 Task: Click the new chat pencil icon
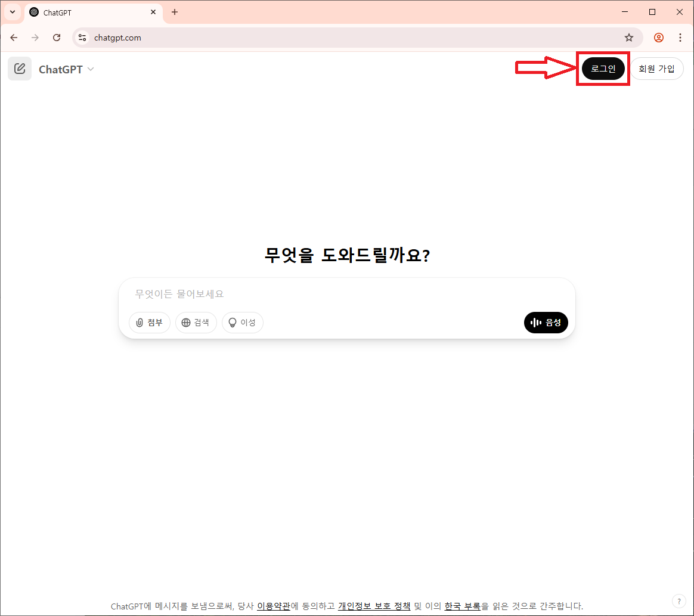pos(20,69)
